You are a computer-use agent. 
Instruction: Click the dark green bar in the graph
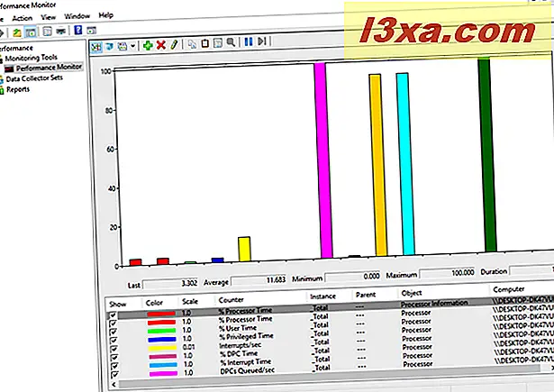pos(486,155)
